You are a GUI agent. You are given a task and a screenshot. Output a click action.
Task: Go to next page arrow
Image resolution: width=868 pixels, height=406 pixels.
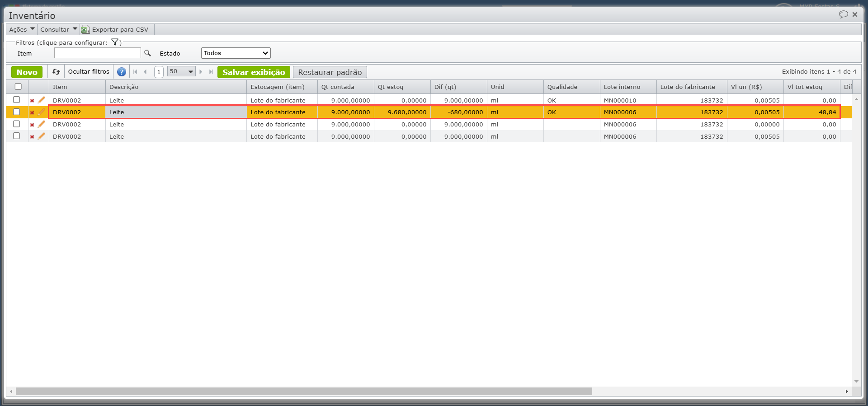tap(201, 72)
